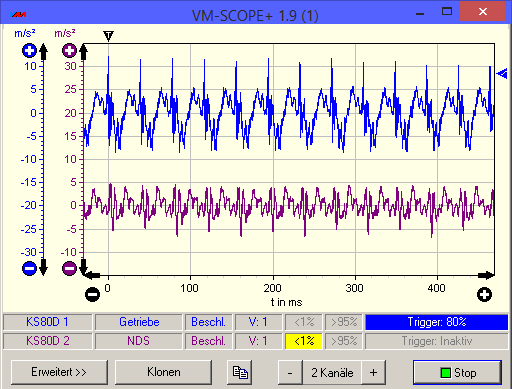Click the blue trigger level arrow marker
The width and height of the screenshot is (512, 389).
pos(502,73)
